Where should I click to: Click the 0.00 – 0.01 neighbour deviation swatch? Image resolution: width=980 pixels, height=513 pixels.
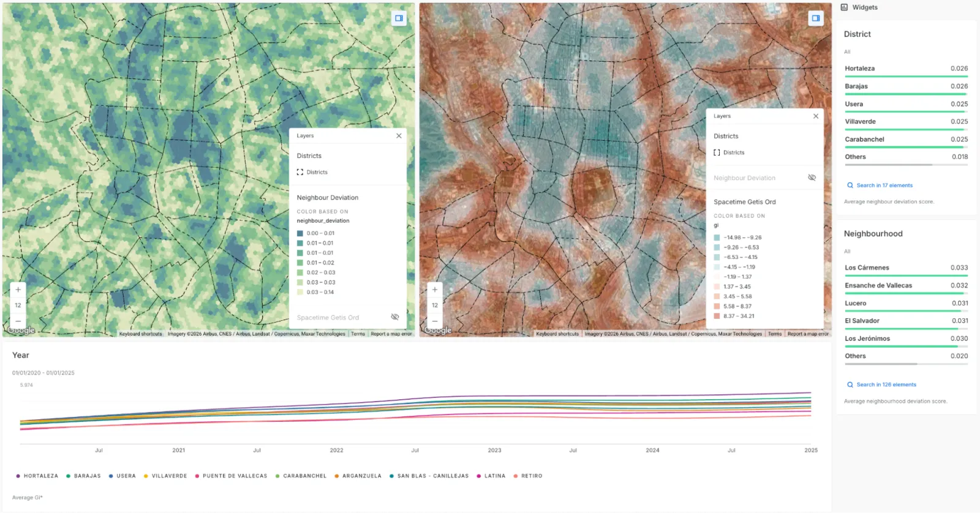300,233
